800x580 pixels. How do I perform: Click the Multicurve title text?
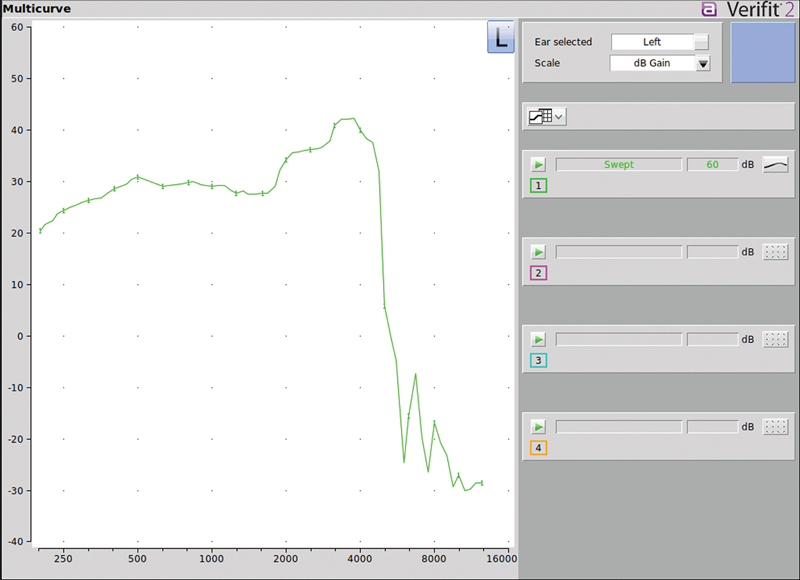click(x=37, y=9)
